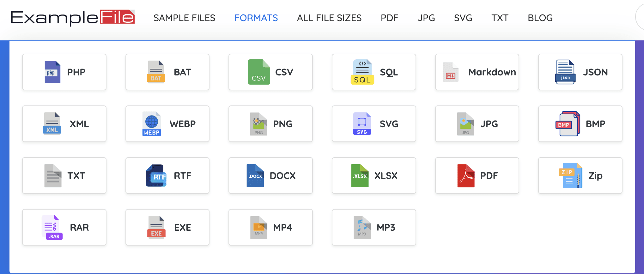
Task: Select the DOCX label text
Action: click(283, 176)
